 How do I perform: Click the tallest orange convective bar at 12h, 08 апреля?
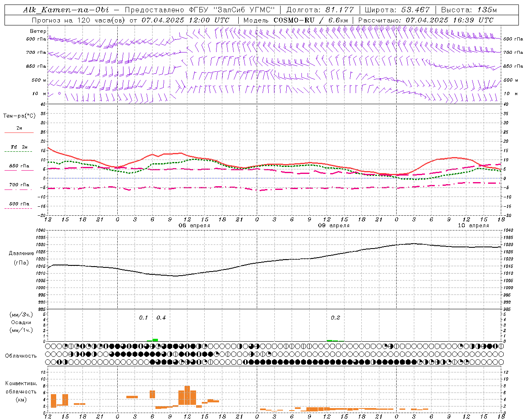[187, 395]
